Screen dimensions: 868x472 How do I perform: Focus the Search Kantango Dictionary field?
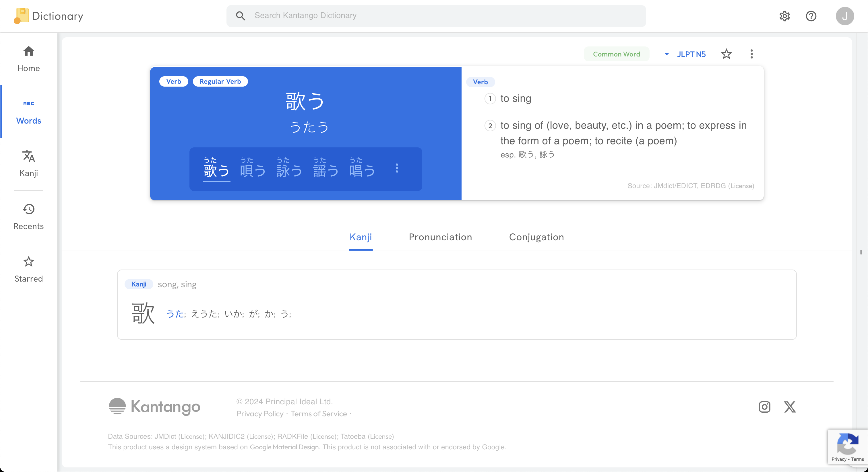pyautogui.click(x=436, y=16)
